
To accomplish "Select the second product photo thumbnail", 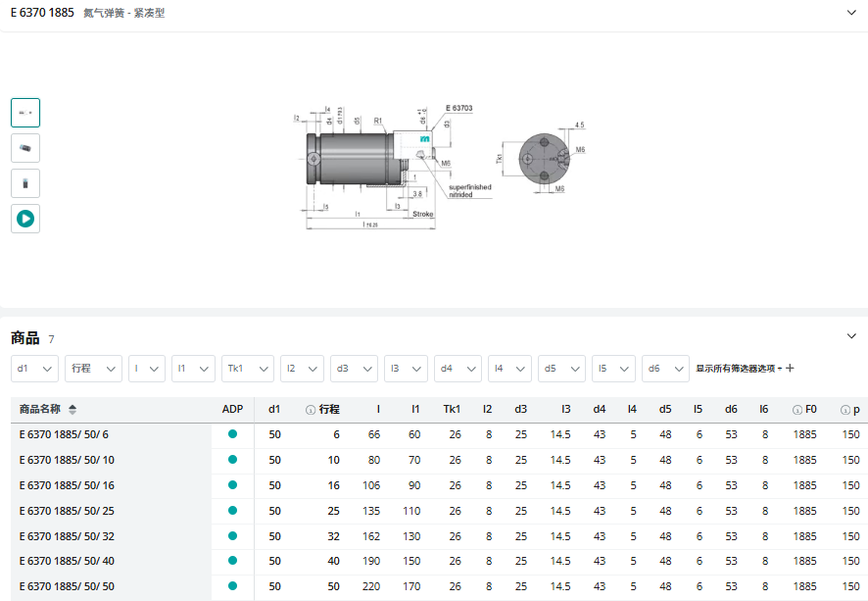I will click(x=25, y=148).
